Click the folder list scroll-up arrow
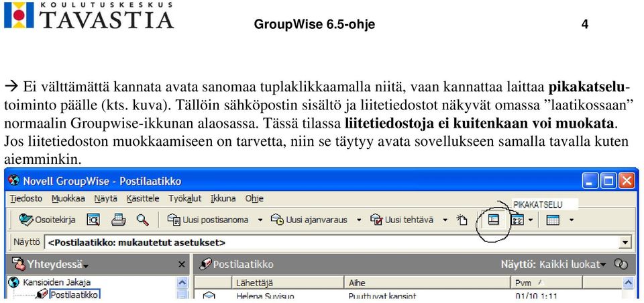Screen dimensions: 644x303 click(182, 282)
